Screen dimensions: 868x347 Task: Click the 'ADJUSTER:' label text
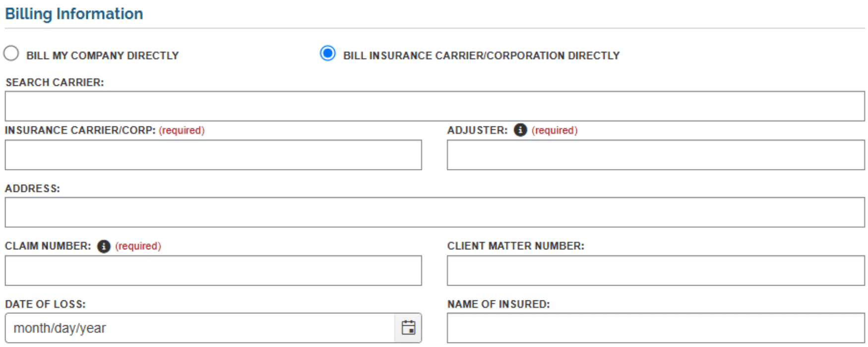(x=477, y=130)
